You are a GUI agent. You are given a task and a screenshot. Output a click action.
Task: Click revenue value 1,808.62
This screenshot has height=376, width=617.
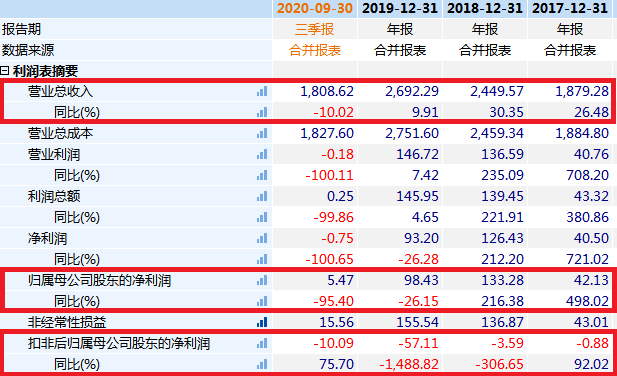pyautogui.click(x=327, y=91)
